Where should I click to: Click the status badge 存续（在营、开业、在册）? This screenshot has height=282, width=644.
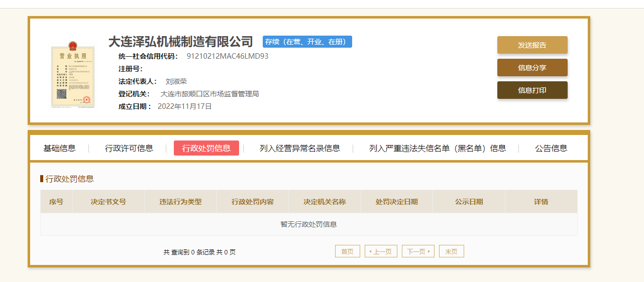307,42
